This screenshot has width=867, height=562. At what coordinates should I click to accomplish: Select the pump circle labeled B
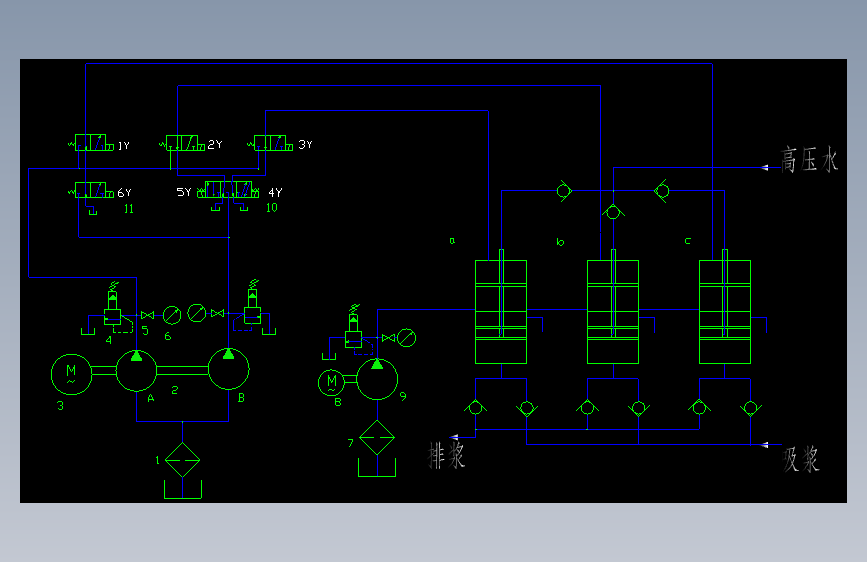click(229, 368)
